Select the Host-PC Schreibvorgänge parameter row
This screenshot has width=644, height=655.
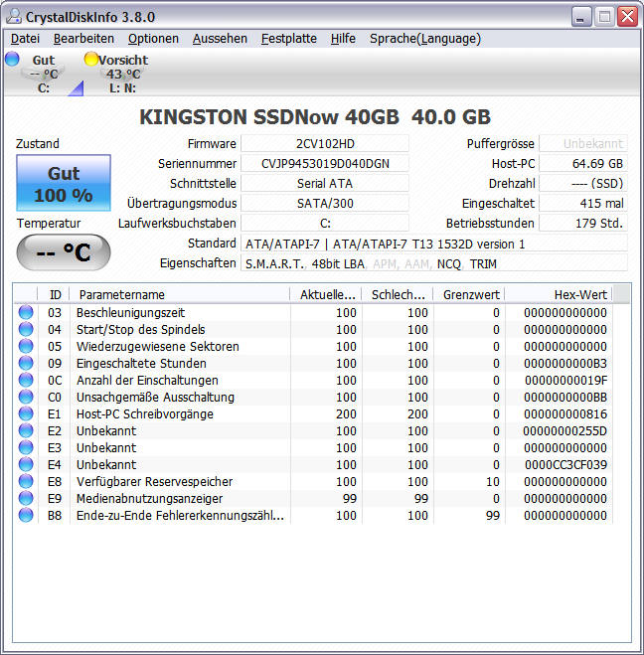[x=313, y=413]
